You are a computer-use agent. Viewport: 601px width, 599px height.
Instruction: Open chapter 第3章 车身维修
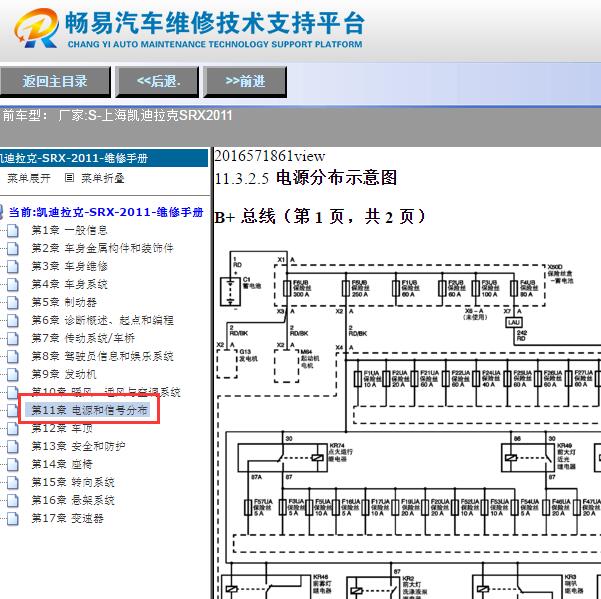pos(69,266)
